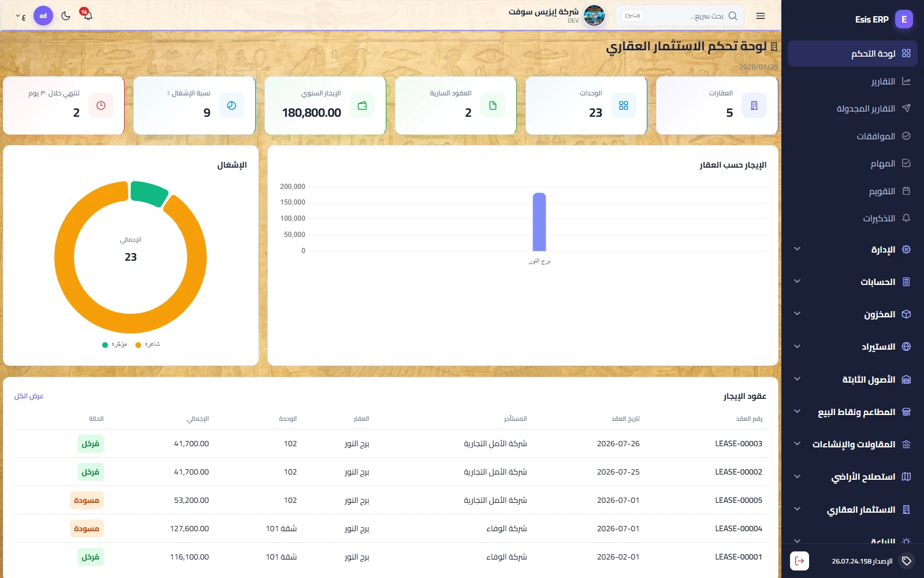Click the الاستيراد globe icon
The width and height of the screenshot is (924, 578).
click(906, 346)
